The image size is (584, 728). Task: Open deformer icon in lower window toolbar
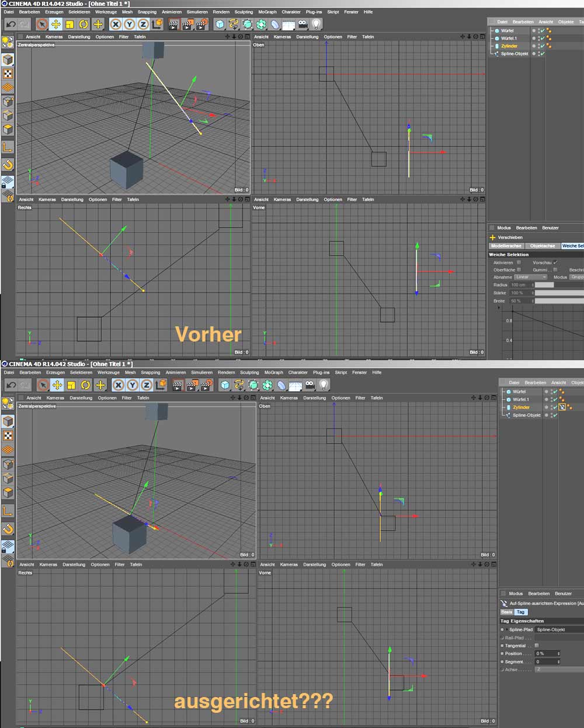click(281, 385)
